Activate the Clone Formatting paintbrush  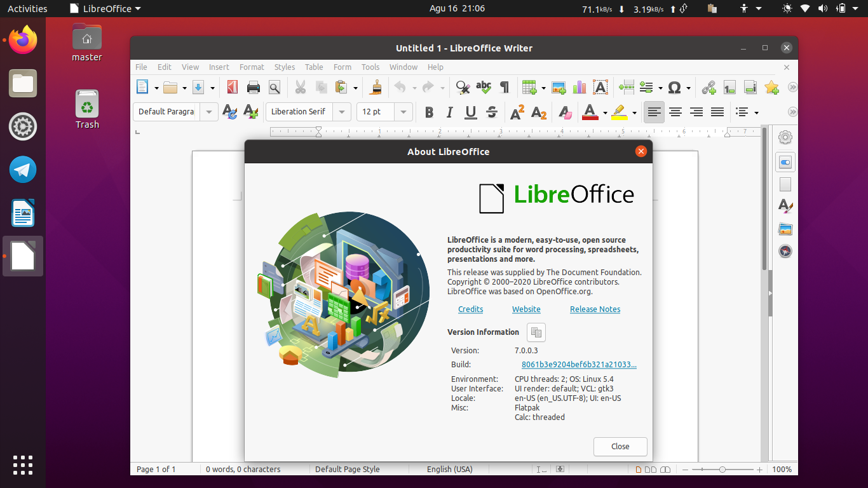click(x=374, y=87)
